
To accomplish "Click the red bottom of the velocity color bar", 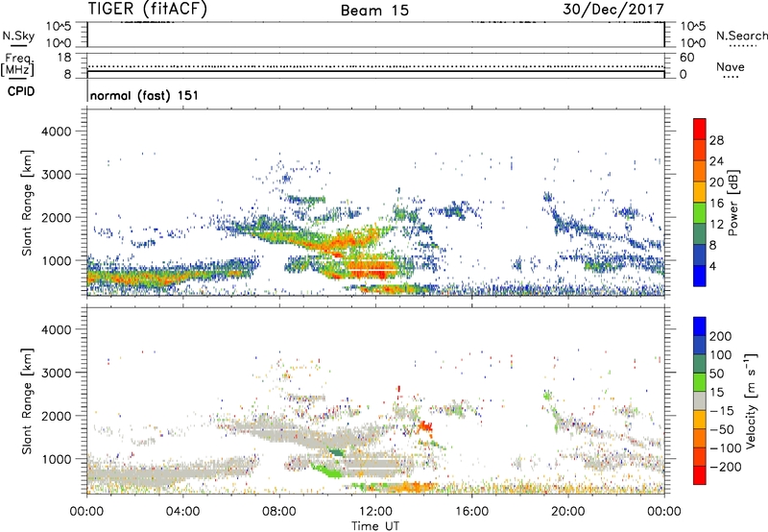I will point(700,475).
